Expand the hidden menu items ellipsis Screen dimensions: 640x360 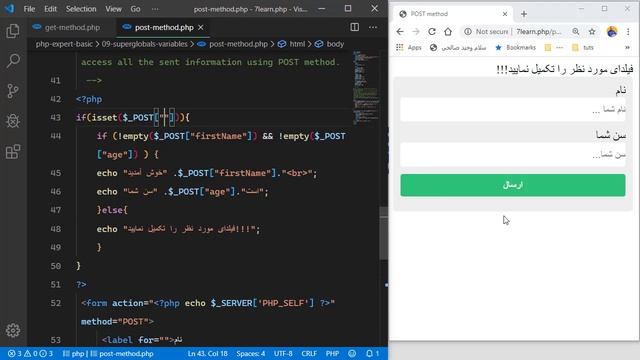(155, 9)
